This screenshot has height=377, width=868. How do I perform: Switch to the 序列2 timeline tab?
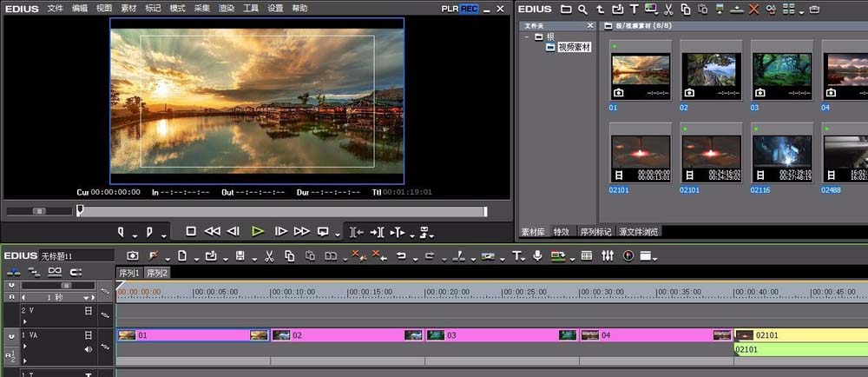156,273
